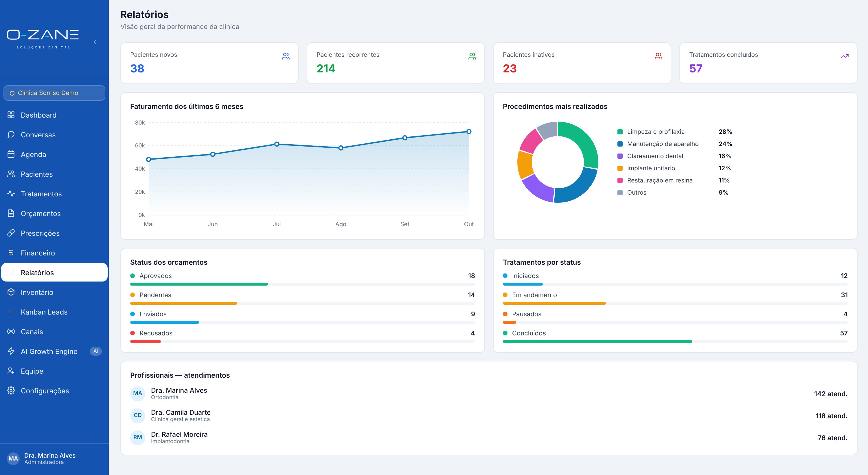Click the Kanban Leads columns icon
The image size is (868, 475).
(x=11, y=312)
